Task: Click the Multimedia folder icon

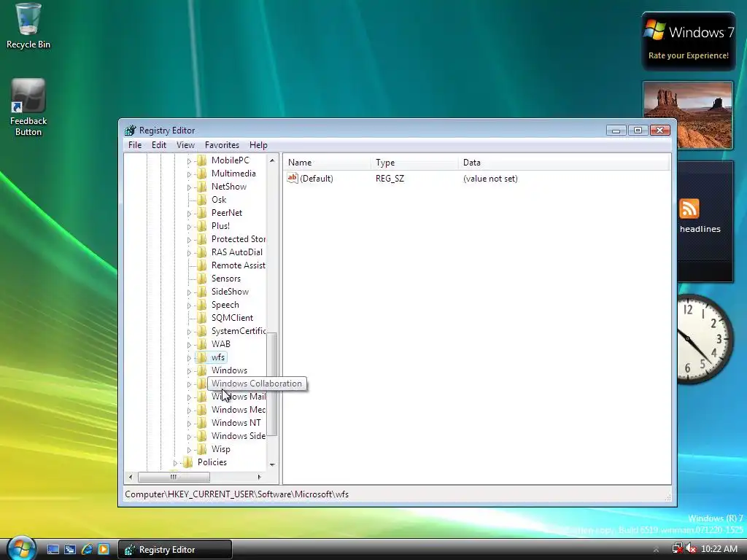Action: tap(202, 174)
